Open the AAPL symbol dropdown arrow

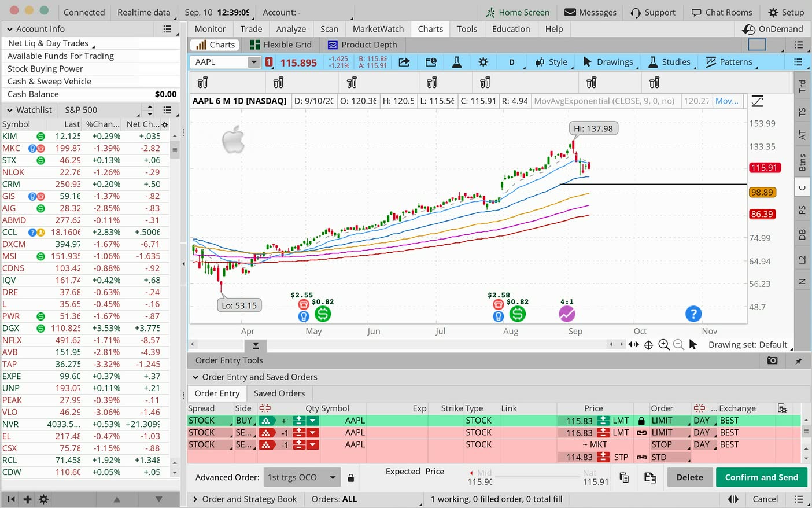pyautogui.click(x=254, y=62)
